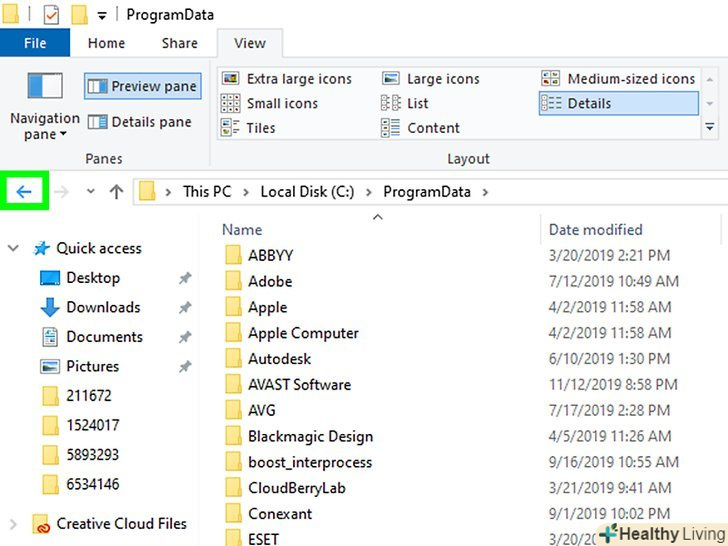Sort by the Date modified column
This screenshot has width=728, height=546.
596,229
